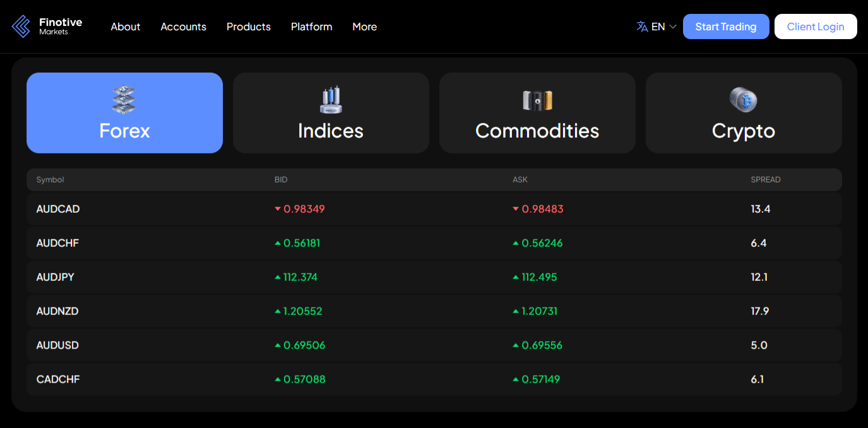Click the BID column header
The width and height of the screenshot is (868, 428).
click(281, 180)
